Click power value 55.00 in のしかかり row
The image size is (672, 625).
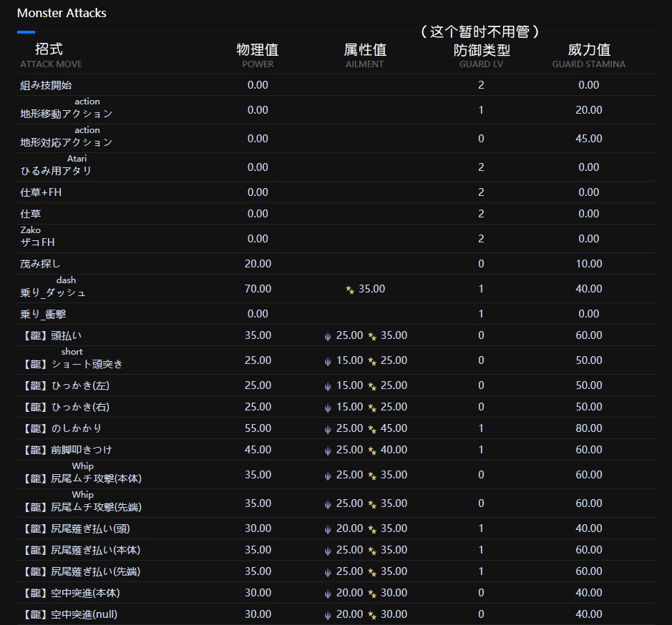[x=258, y=428]
